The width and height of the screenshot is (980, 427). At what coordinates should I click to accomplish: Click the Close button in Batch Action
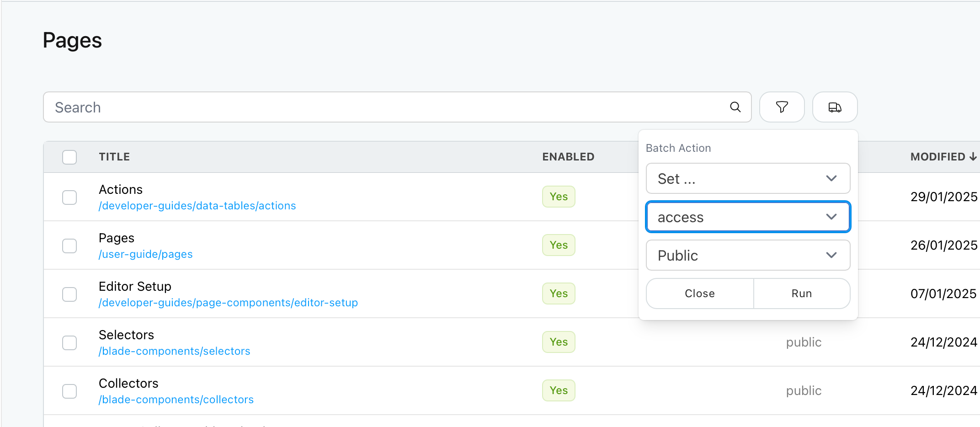pos(700,294)
